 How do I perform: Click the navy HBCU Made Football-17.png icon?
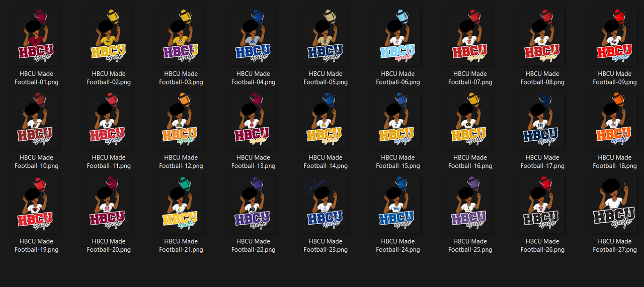pos(542,120)
